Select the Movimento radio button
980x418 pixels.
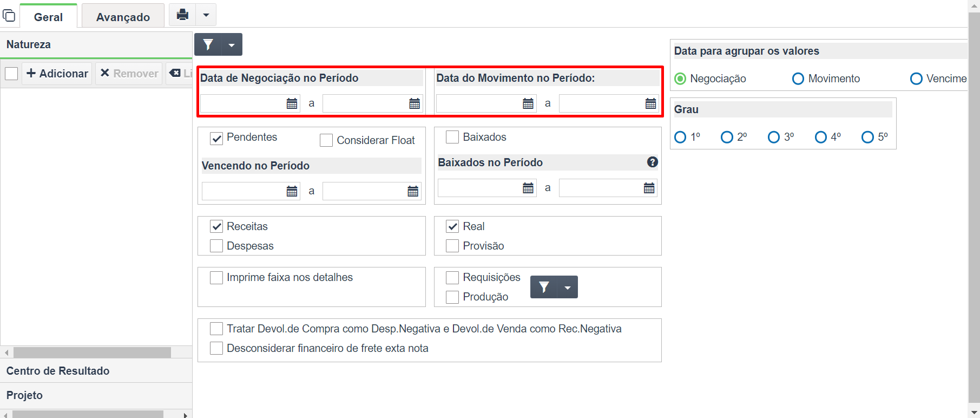798,79
